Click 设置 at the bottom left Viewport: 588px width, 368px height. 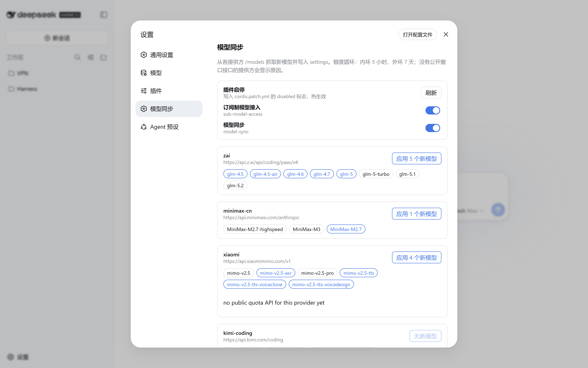tap(18, 357)
